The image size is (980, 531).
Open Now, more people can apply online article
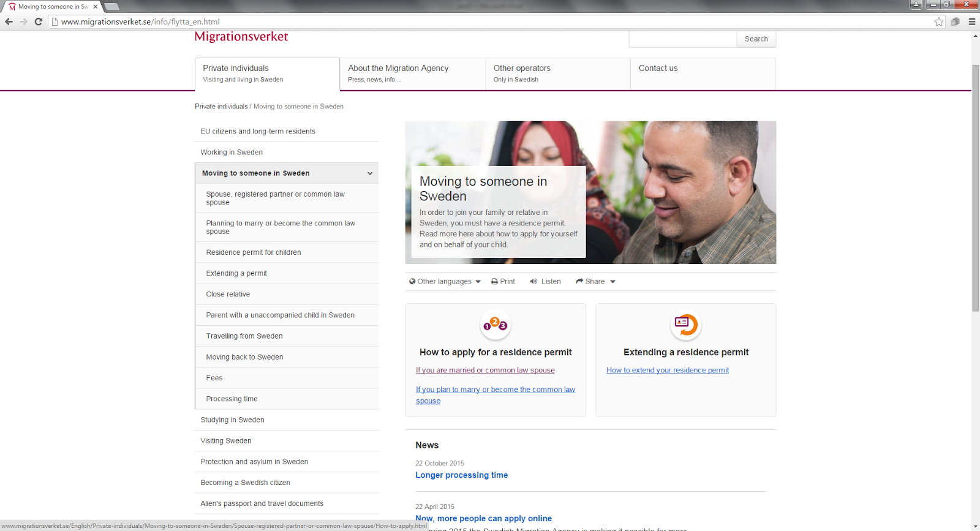[x=483, y=519]
